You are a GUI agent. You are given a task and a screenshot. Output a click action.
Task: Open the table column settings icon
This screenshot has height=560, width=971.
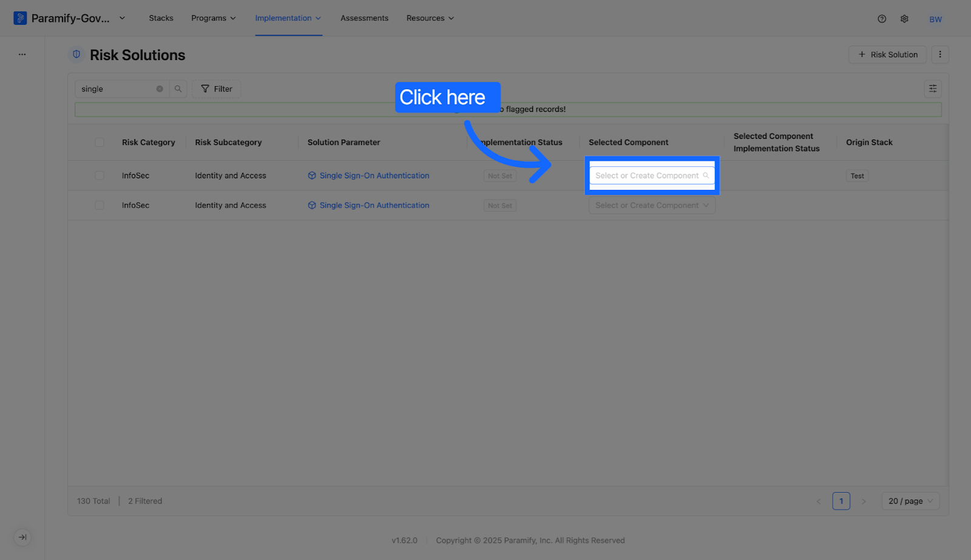point(933,89)
